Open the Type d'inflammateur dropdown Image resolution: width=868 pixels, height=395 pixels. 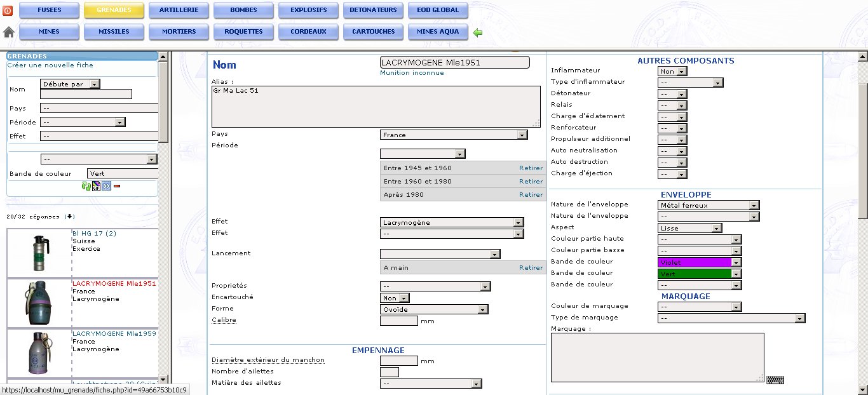(691, 83)
